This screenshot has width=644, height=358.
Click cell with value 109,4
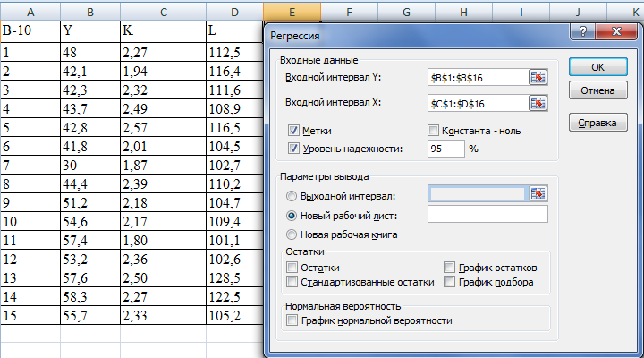(234, 222)
